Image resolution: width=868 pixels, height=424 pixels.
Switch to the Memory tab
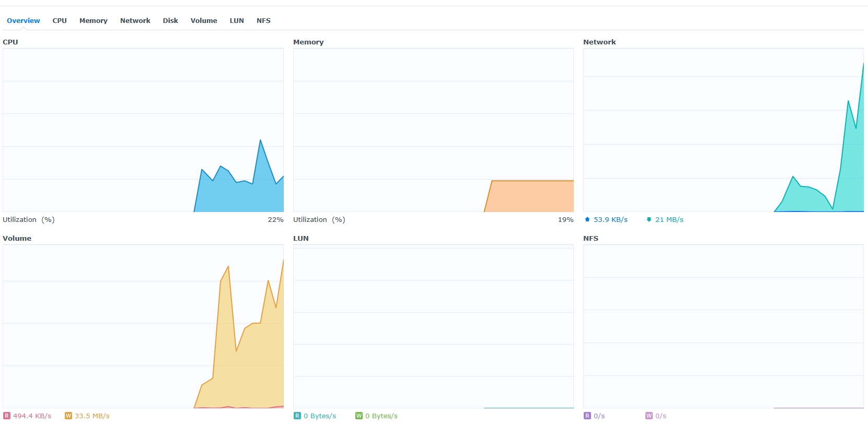click(x=94, y=21)
